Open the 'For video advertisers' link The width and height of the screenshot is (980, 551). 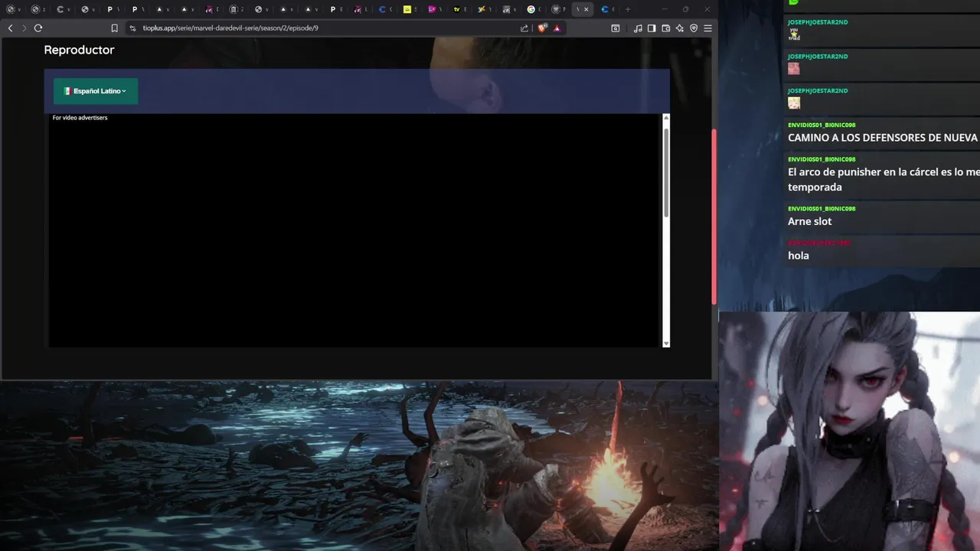tap(80, 118)
